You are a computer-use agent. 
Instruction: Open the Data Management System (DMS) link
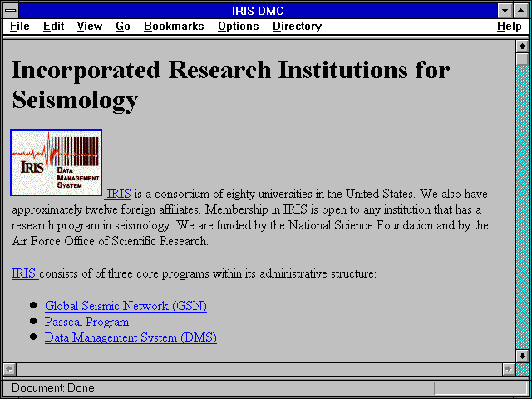tap(131, 338)
